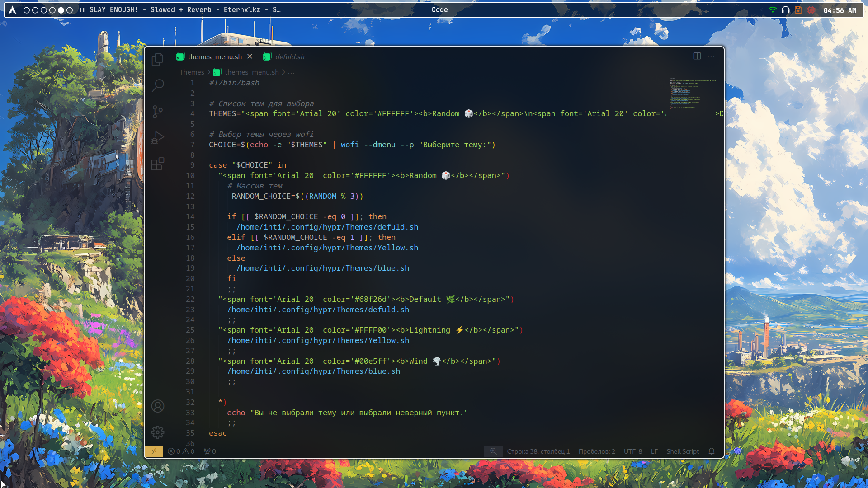Open Source Control view
Screen dimensions: 868x488
(x=157, y=112)
